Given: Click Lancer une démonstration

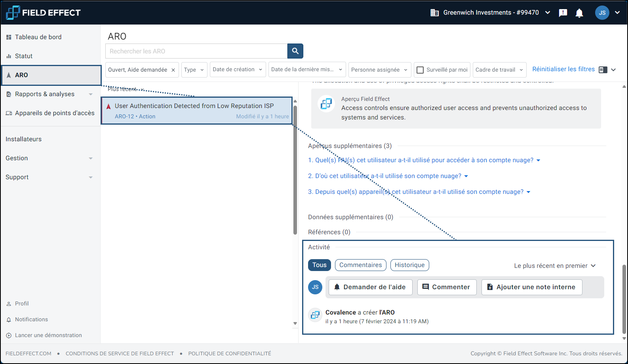Looking at the screenshot, I should [48, 335].
